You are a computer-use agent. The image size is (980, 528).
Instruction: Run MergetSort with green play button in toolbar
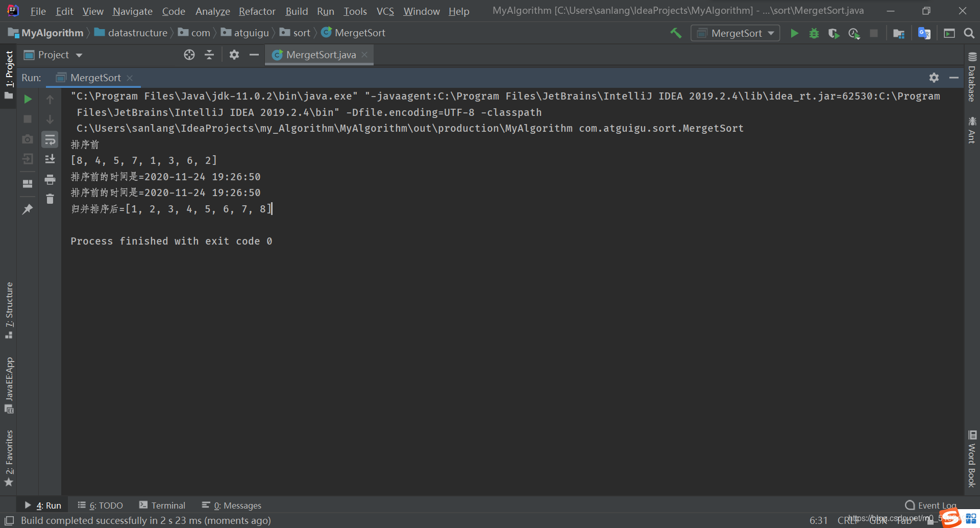(x=794, y=33)
